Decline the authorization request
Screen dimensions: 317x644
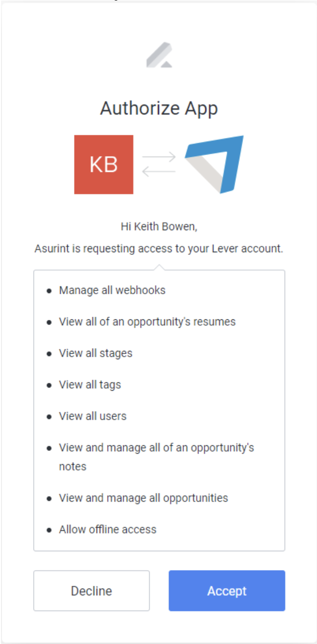tap(91, 591)
